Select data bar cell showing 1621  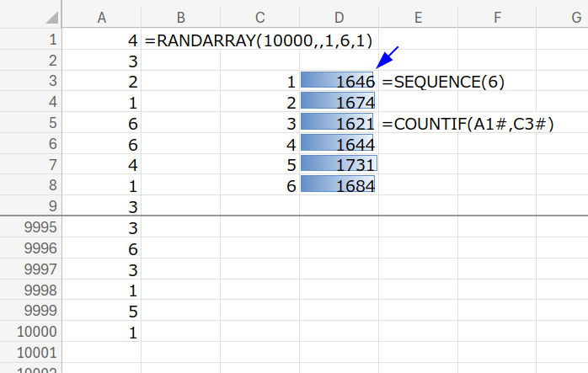point(338,124)
